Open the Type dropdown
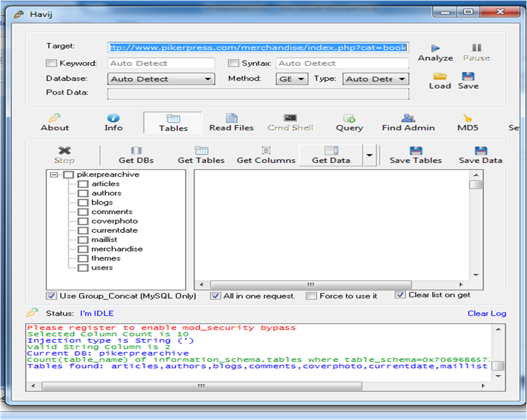This screenshot has height=420, width=527. [375, 79]
